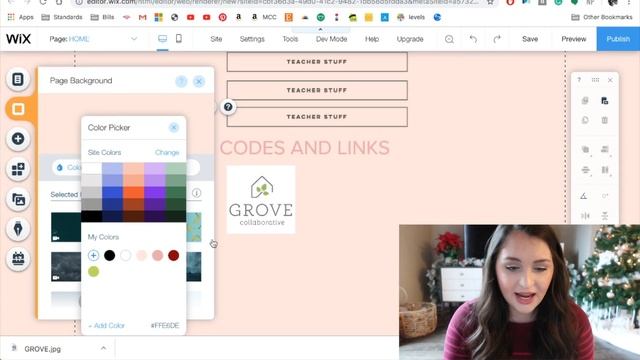Select the Grove Collaborative image
Screen dimensions: 640x360
(261, 200)
